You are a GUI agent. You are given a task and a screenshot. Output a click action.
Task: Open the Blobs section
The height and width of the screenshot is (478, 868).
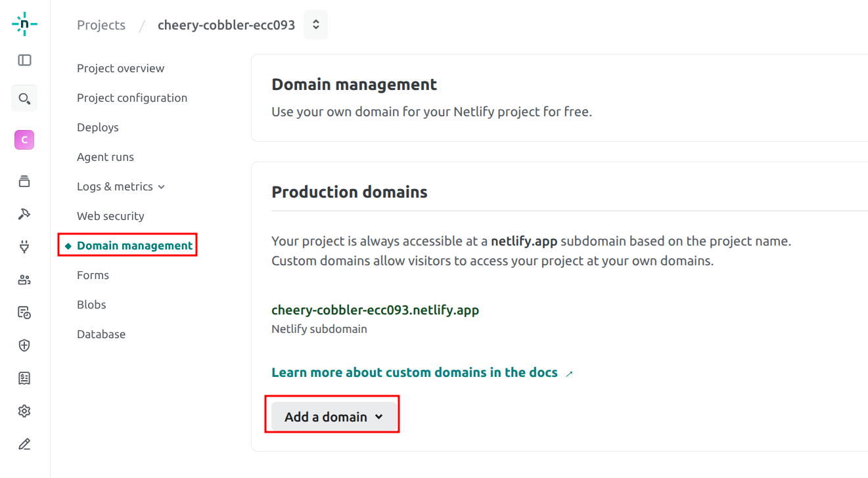[x=91, y=305]
